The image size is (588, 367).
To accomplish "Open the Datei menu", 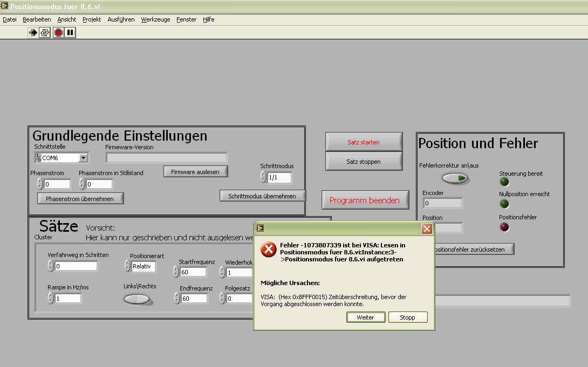I will [10, 19].
